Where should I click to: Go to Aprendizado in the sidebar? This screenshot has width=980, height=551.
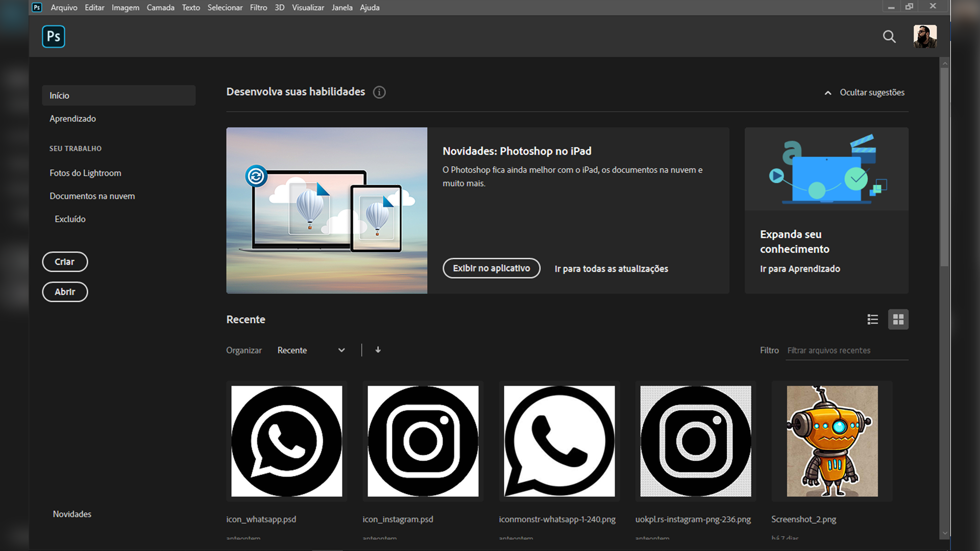pyautogui.click(x=72, y=118)
